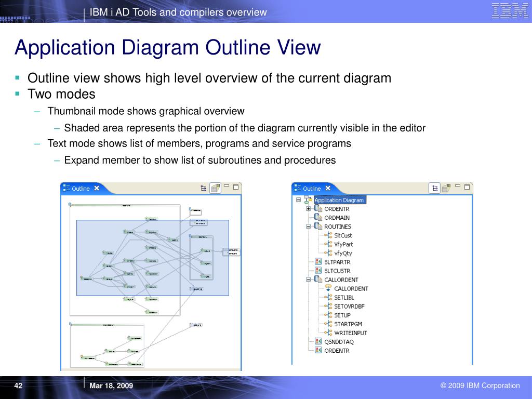Minimize the tree Outline view panel
This screenshot has height=399, width=532.
(x=458, y=185)
